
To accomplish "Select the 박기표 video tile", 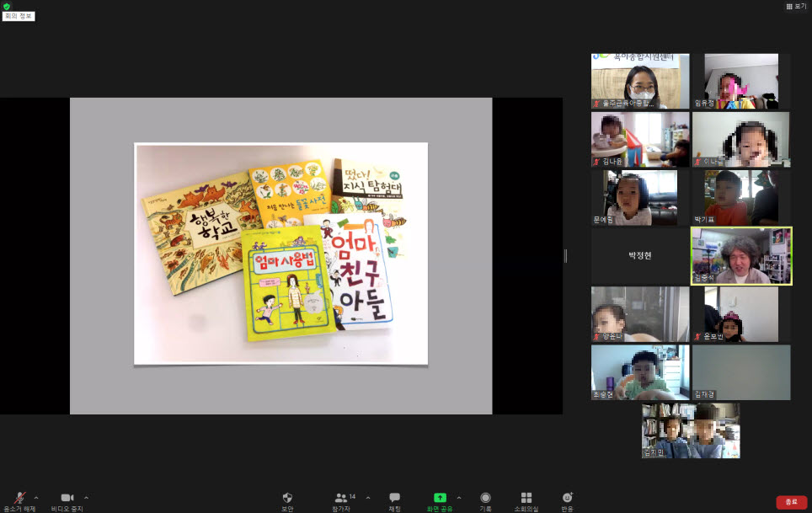I will [x=741, y=198].
